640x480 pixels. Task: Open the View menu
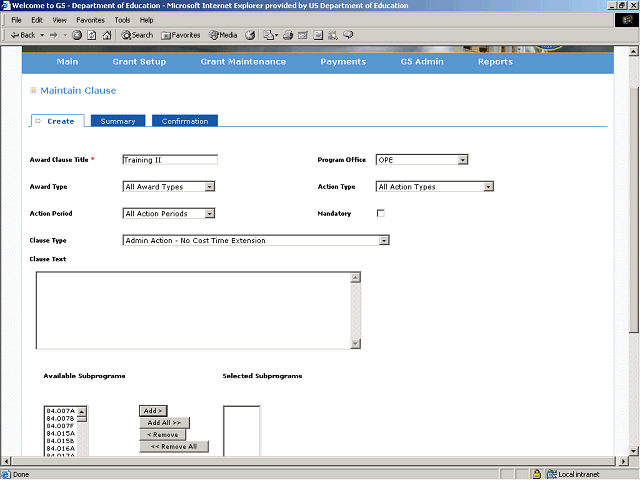[59, 20]
